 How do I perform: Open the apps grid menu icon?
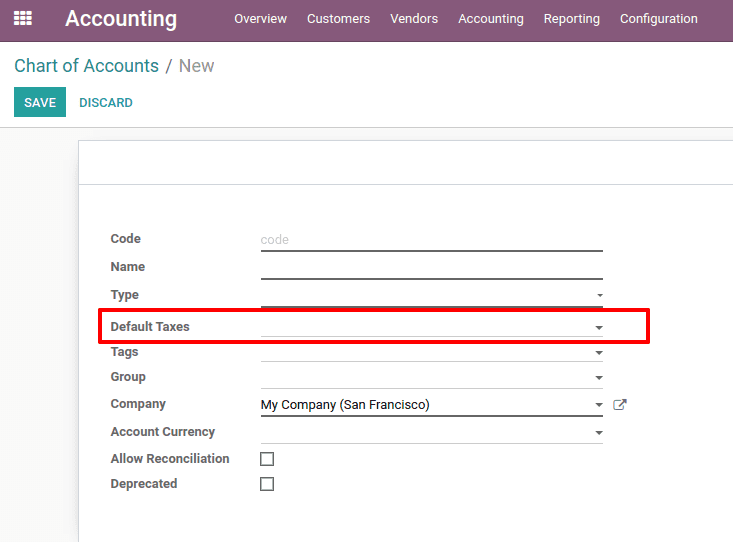tap(22, 18)
